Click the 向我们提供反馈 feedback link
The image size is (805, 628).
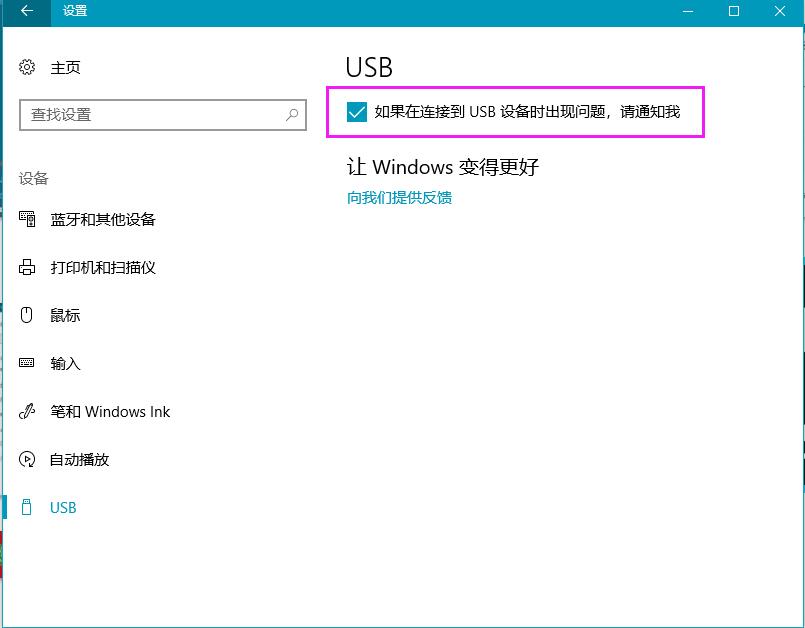(x=398, y=198)
